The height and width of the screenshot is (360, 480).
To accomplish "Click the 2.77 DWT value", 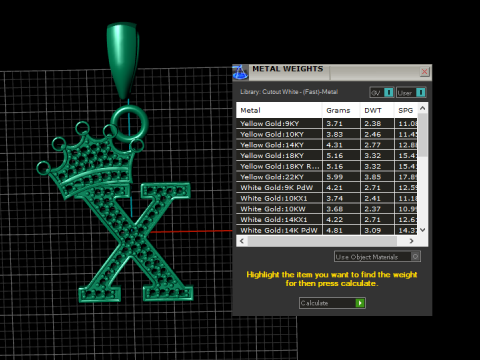I will coord(372,145).
